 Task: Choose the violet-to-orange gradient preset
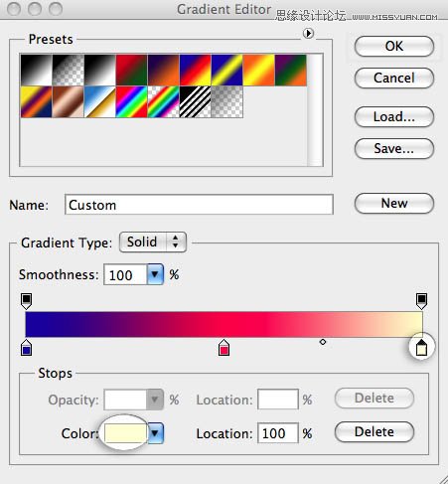point(164,71)
